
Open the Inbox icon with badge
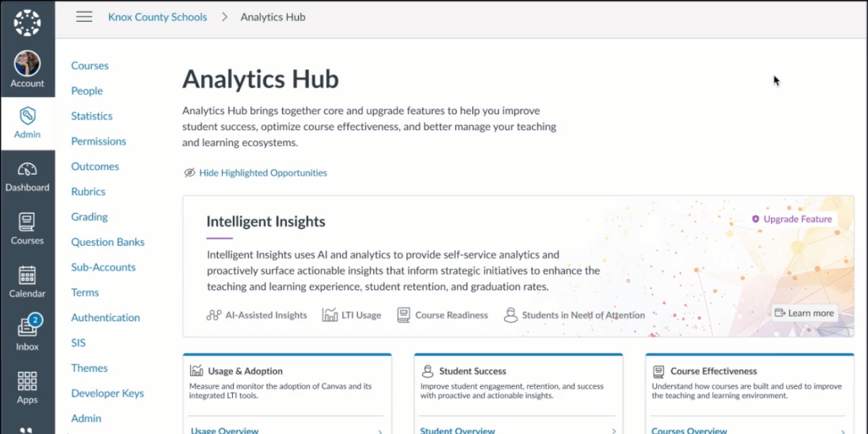click(x=27, y=328)
